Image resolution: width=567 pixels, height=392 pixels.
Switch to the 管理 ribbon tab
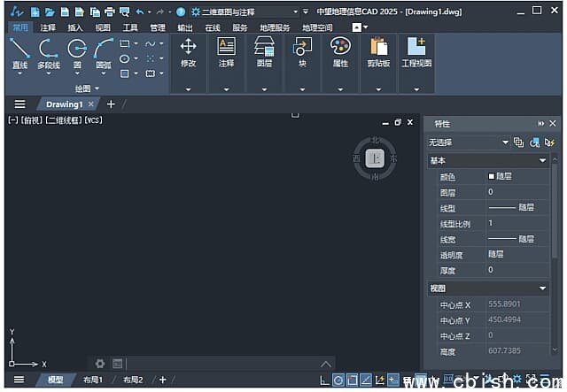158,27
